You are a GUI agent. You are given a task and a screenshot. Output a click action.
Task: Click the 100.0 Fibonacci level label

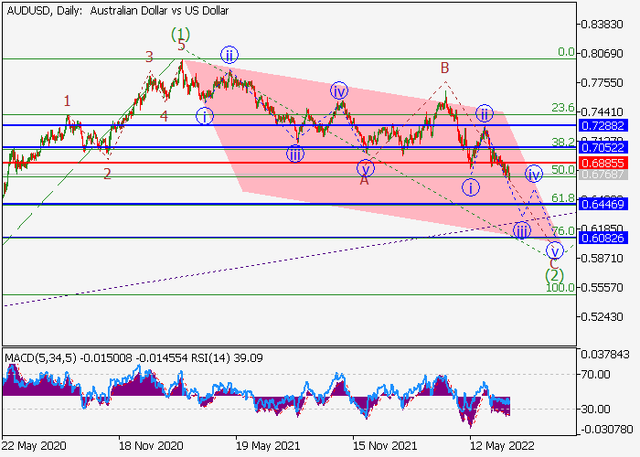tap(560, 288)
